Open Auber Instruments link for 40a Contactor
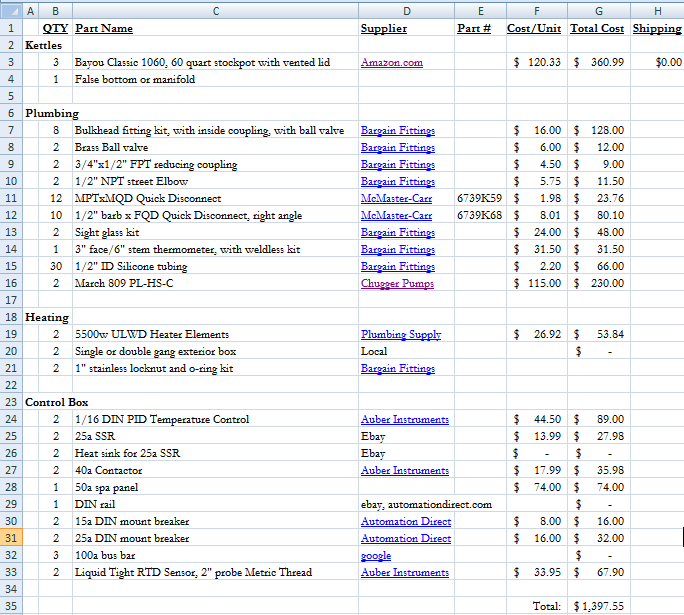The image size is (684, 615). pos(405,471)
